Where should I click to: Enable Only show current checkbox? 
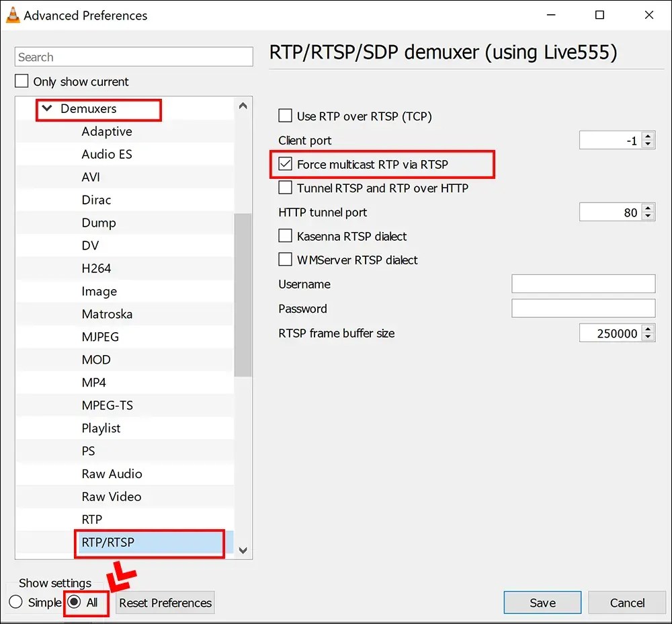[x=22, y=81]
